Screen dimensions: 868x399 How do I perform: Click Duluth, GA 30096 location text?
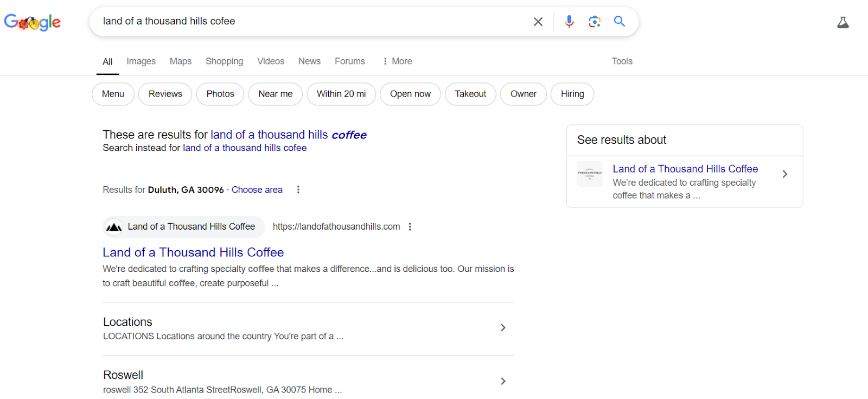(x=186, y=189)
